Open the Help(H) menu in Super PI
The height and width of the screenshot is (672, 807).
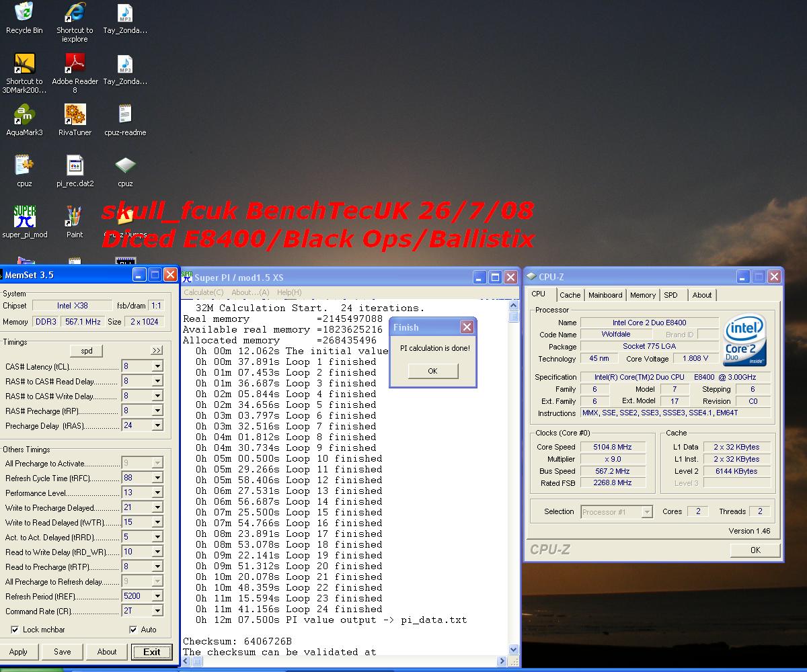289,292
